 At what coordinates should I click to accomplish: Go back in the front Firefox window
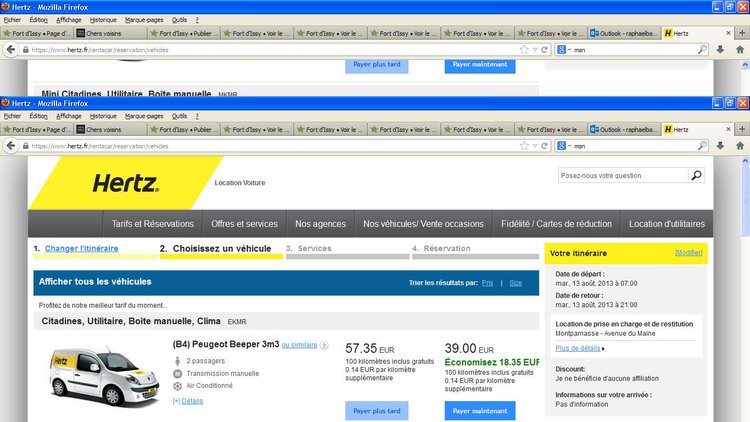[11, 146]
